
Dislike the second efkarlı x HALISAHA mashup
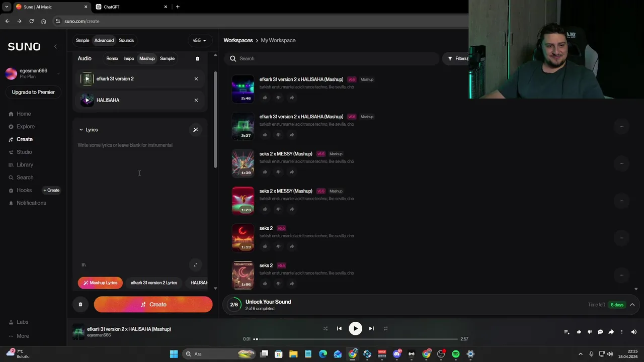[278, 135]
